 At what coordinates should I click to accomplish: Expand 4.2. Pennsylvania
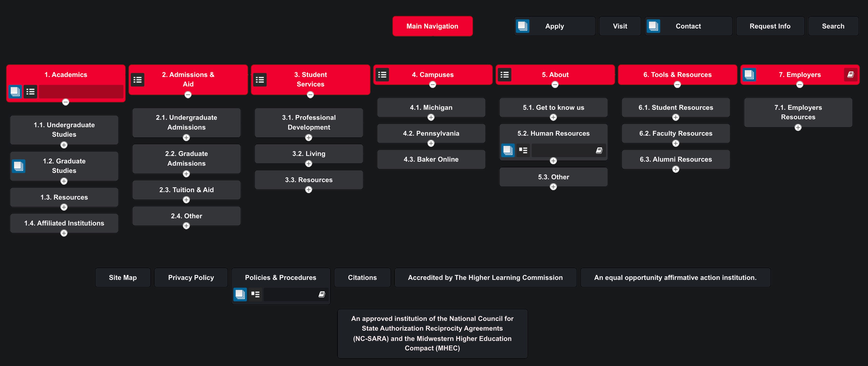click(431, 143)
